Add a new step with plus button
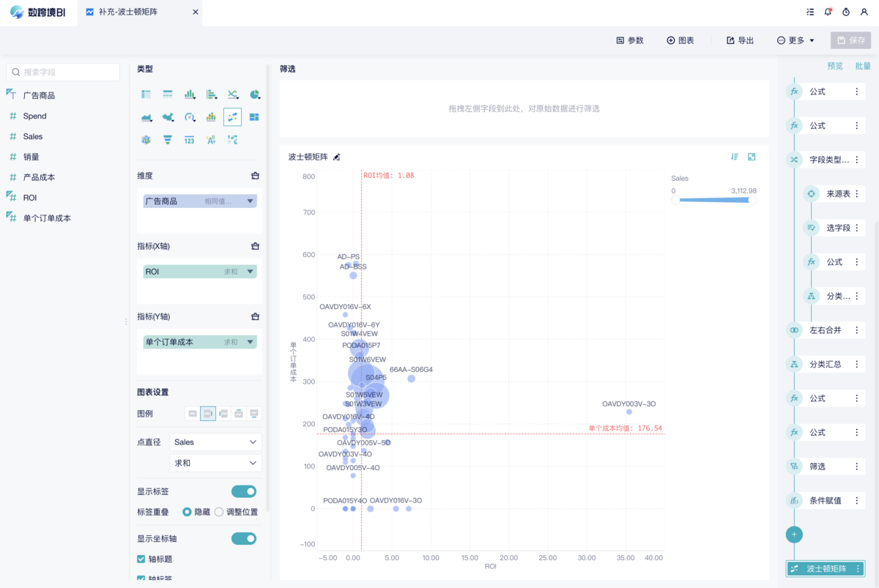 coord(794,535)
